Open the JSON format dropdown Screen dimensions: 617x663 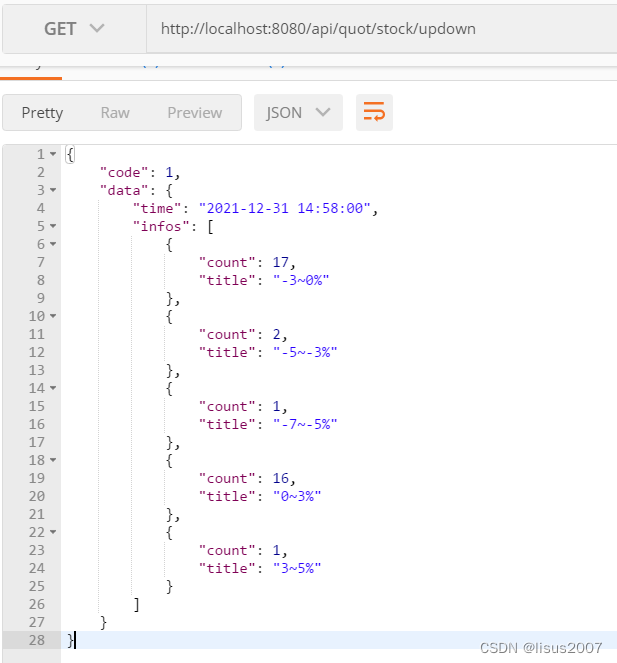(x=298, y=112)
